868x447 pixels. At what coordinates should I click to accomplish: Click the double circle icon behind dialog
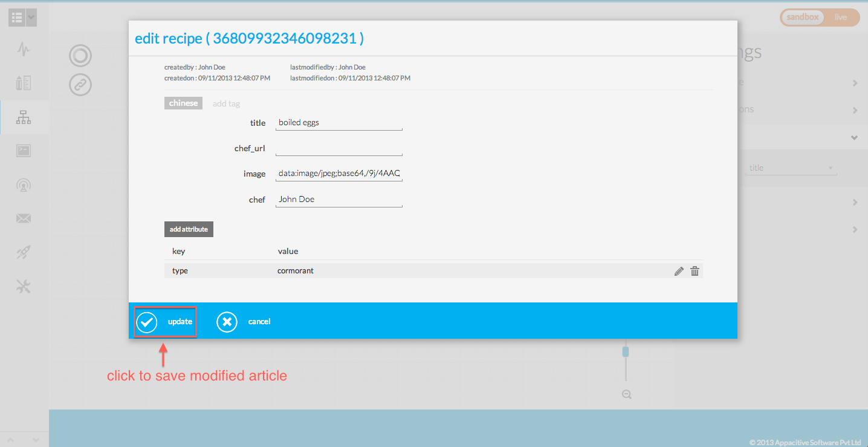point(80,56)
